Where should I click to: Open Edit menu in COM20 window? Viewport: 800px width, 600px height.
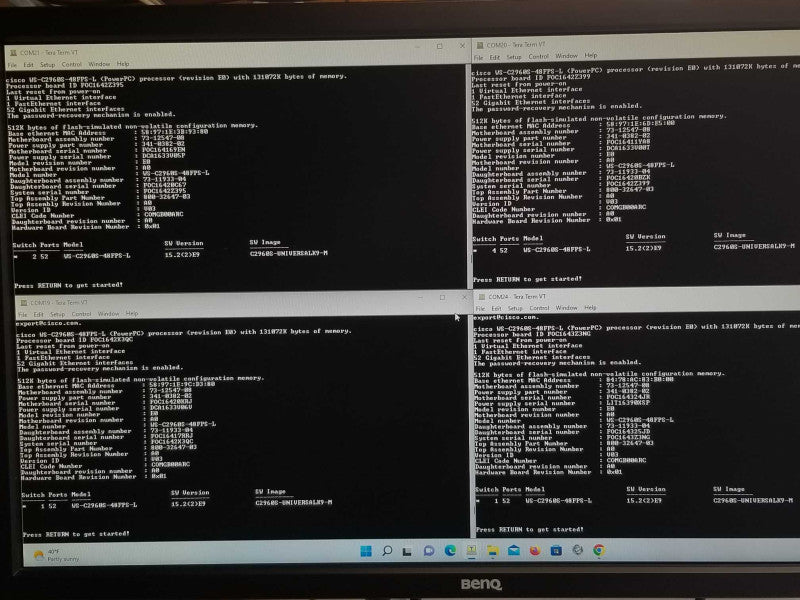(495, 57)
